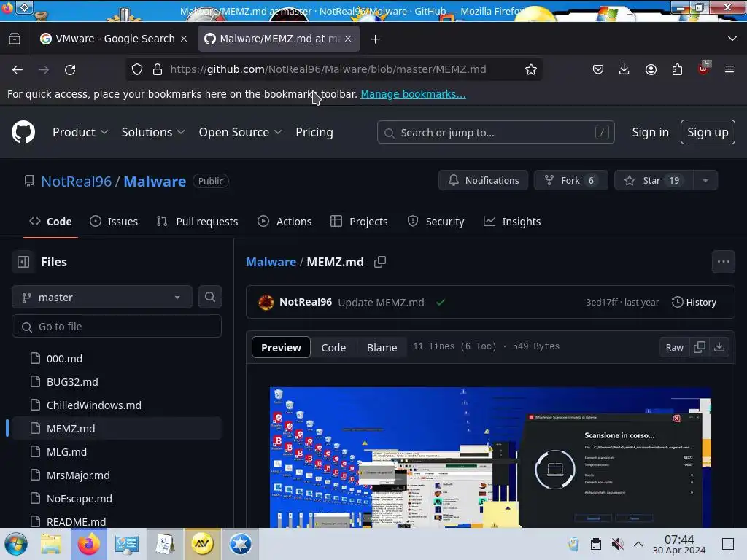Click the Notifications button

483,181
